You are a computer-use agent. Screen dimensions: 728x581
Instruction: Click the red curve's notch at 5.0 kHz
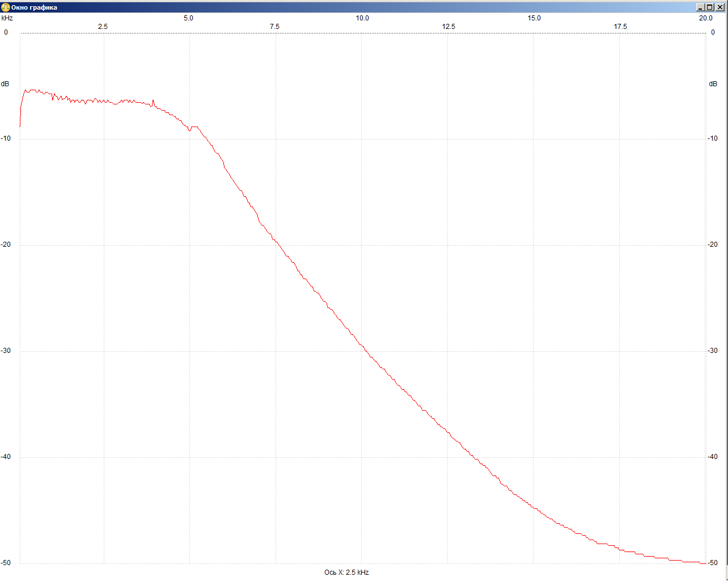point(189,130)
